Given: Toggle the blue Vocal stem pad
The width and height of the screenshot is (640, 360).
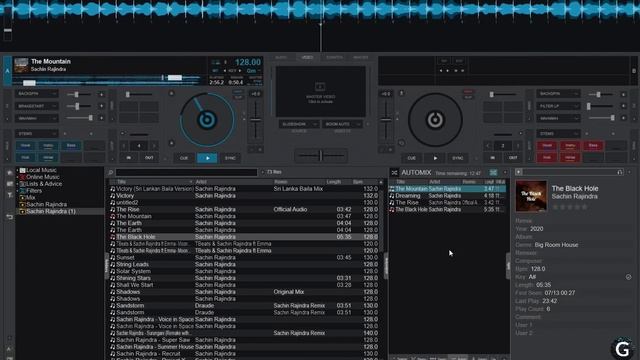Looking at the screenshot, I should click(x=25, y=146).
